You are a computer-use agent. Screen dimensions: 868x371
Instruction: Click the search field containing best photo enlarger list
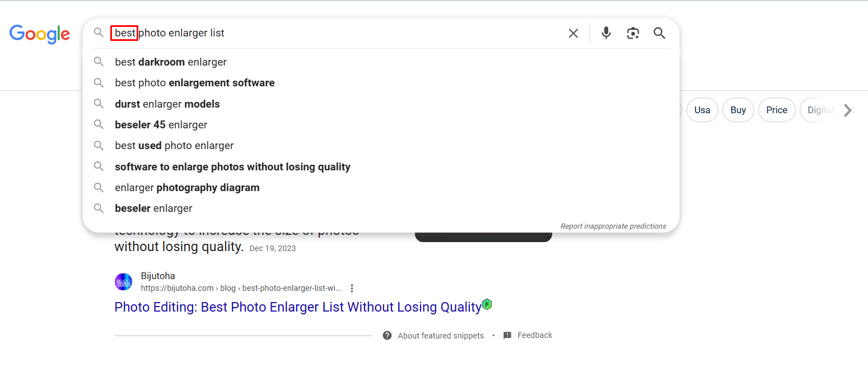click(336, 33)
